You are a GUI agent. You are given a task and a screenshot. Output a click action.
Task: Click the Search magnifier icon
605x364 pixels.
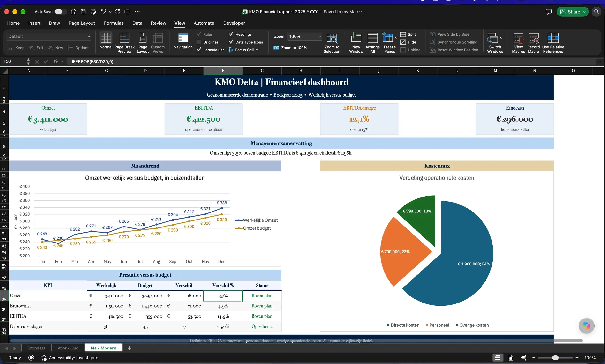tap(597, 12)
